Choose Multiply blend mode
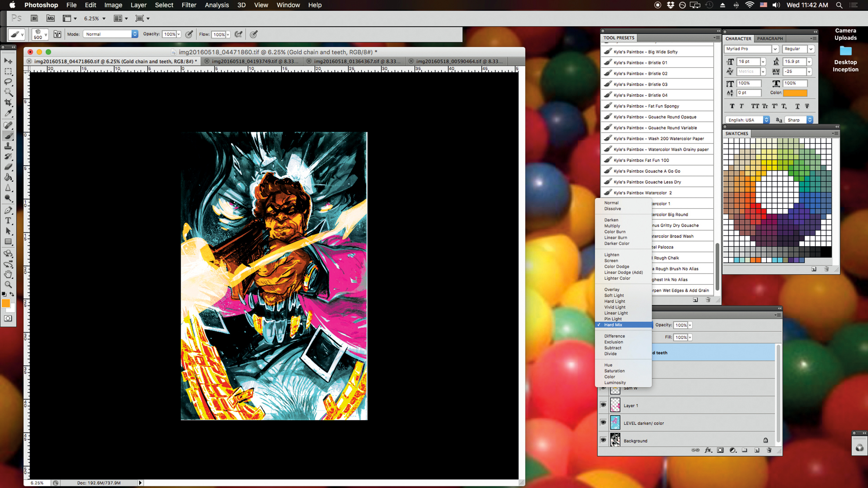This screenshot has width=868, height=488. coord(612,226)
